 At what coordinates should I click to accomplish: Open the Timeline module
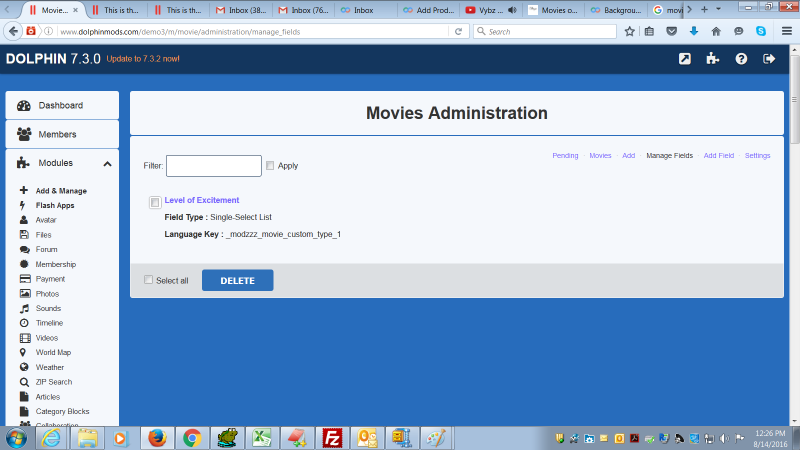49,323
